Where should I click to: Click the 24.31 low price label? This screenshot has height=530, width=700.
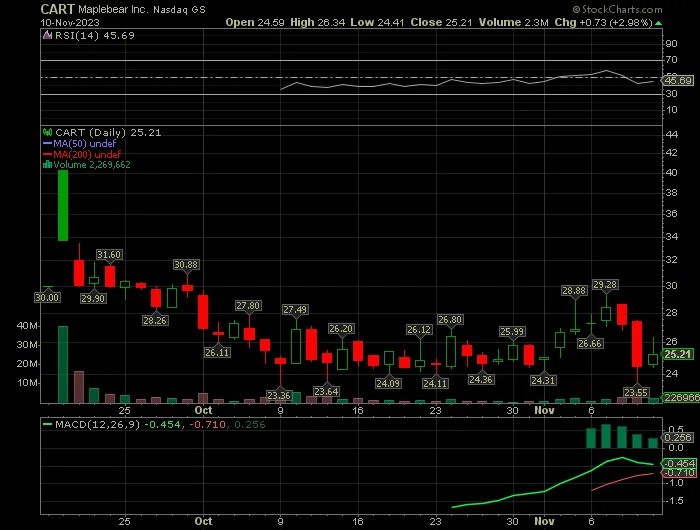(x=543, y=380)
